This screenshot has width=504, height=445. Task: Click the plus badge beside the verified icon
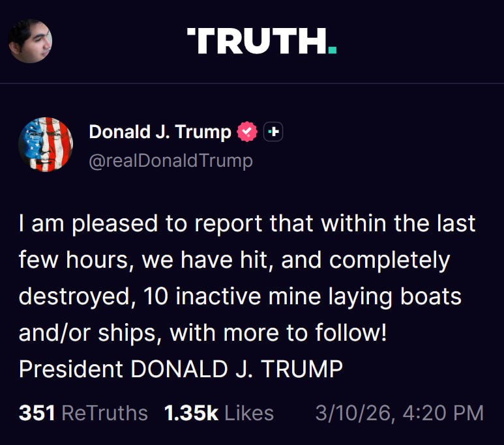[x=273, y=132]
